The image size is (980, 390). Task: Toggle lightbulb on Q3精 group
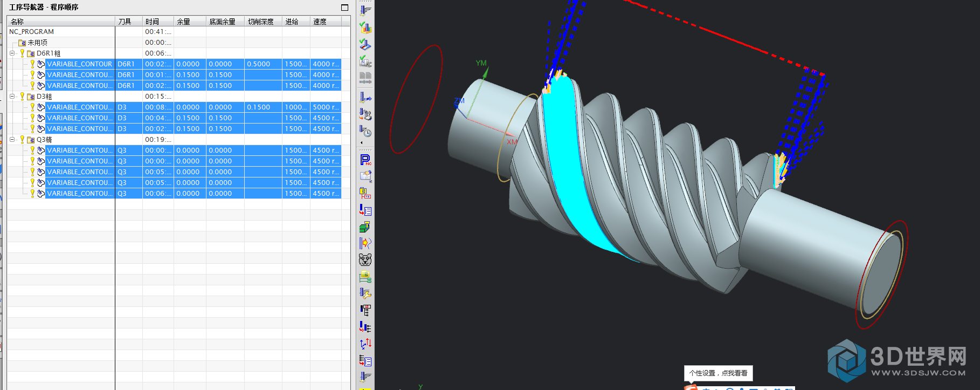pyautogui.click(x=22, y=139)
